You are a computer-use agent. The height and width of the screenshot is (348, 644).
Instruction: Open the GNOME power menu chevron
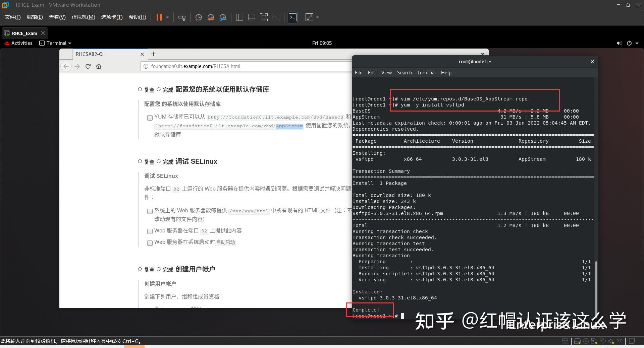[x=636, y=43]
